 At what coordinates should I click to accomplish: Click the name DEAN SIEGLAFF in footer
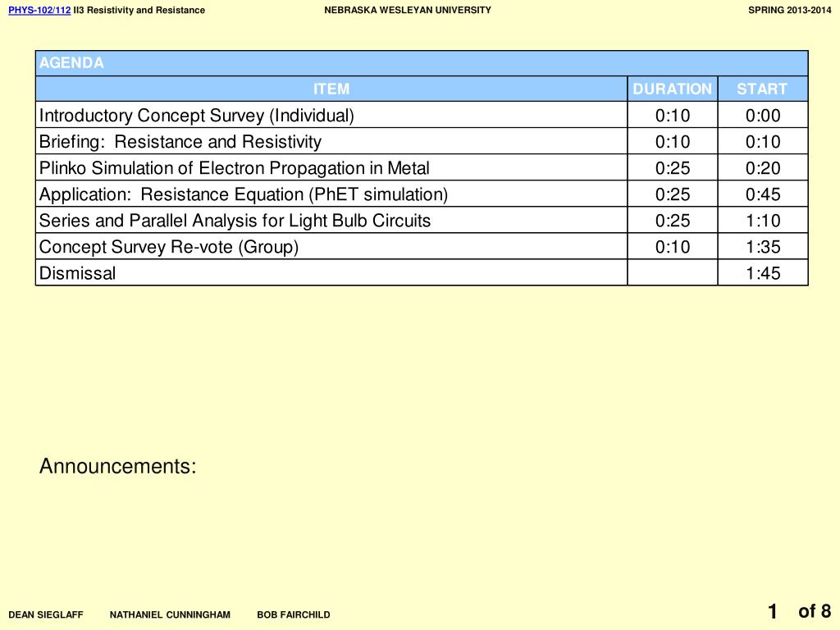[46, 615]
